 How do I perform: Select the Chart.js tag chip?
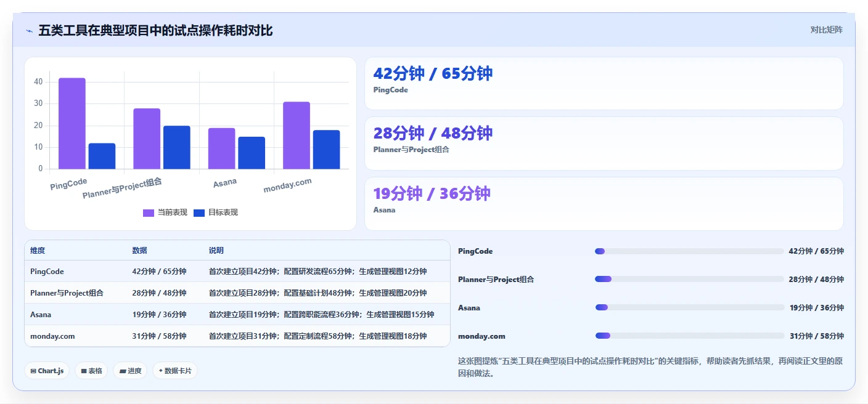click(x=47, y=371)
